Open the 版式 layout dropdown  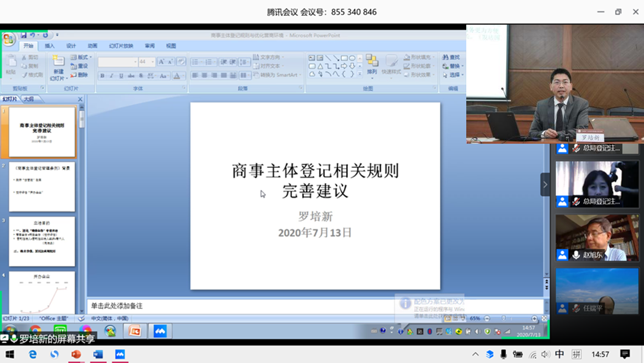point(81,57)
